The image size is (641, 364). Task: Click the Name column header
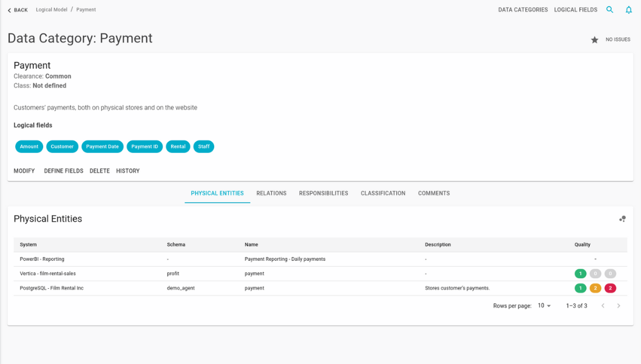(x=251, y=244)
